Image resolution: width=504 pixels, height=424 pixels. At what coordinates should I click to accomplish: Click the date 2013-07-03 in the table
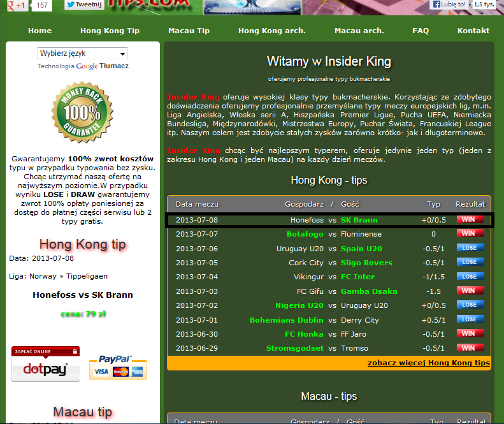click(x=197, y=291)
